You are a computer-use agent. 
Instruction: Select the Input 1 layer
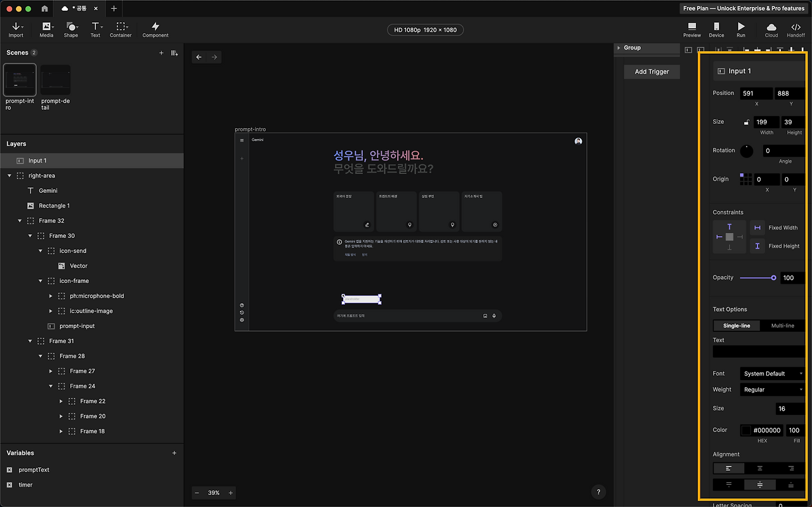pos(92,161)
